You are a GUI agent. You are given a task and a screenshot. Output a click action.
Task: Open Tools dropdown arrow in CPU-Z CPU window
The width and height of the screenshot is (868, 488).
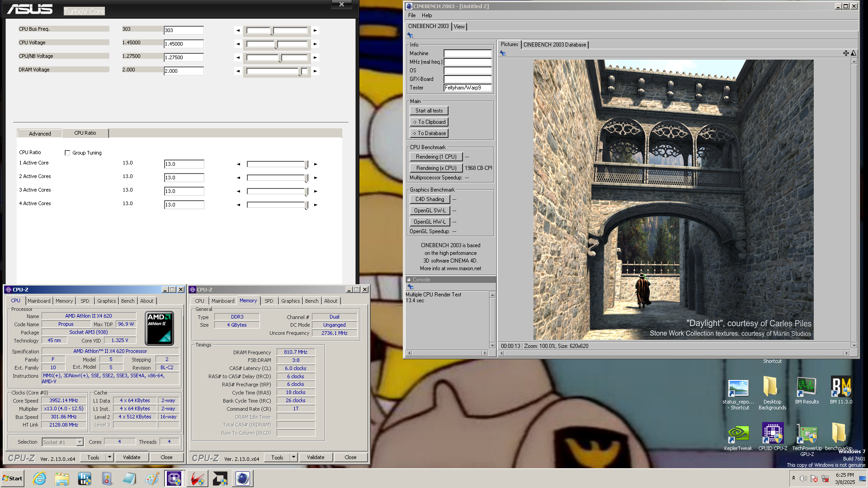coord(109,457)
